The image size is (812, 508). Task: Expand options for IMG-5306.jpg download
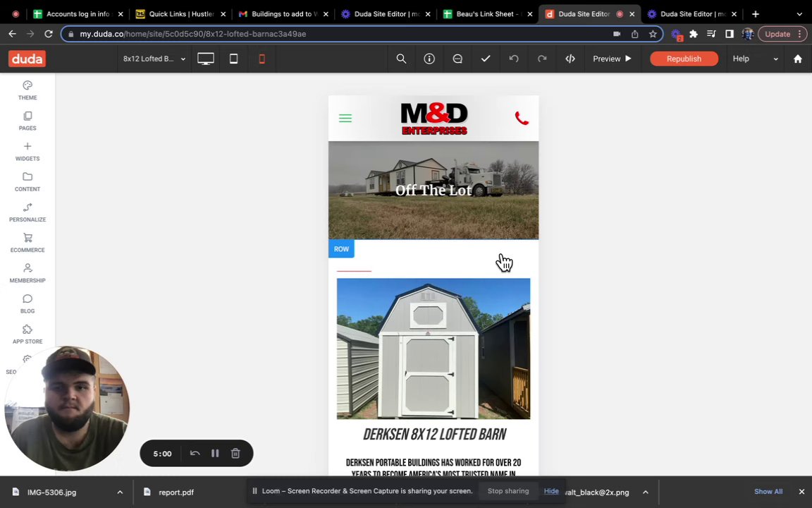click(120, 492)
